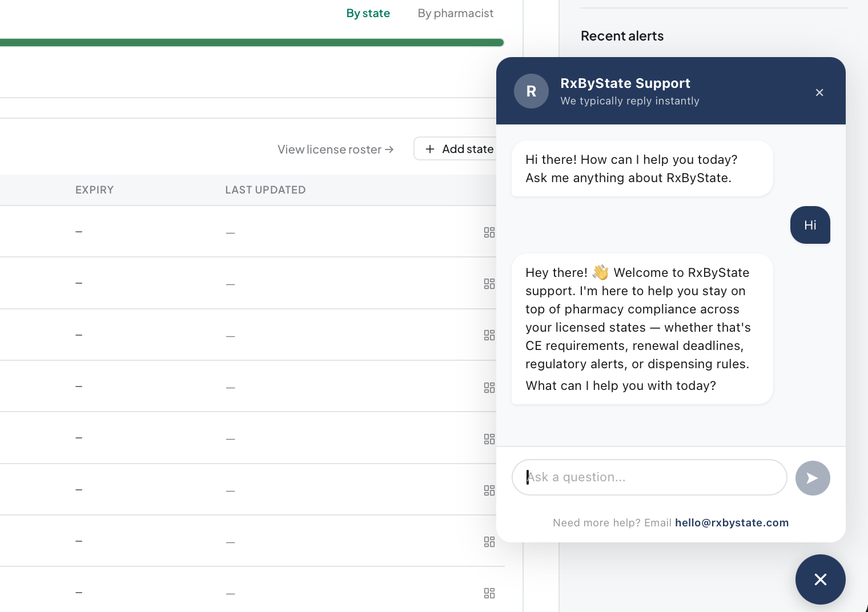The width and height of the screenshot is (868, 612).
Task: Switch to the By pharmacist tab
Action: pos(455,13)
